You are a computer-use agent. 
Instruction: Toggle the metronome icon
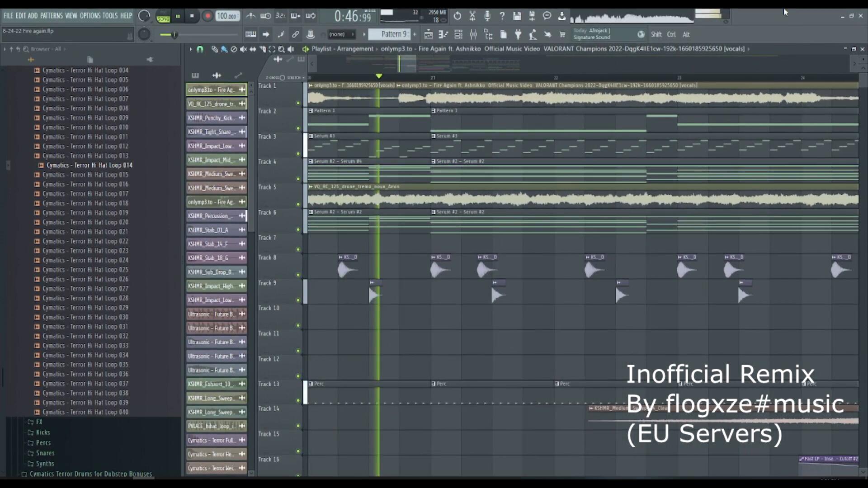250,16
